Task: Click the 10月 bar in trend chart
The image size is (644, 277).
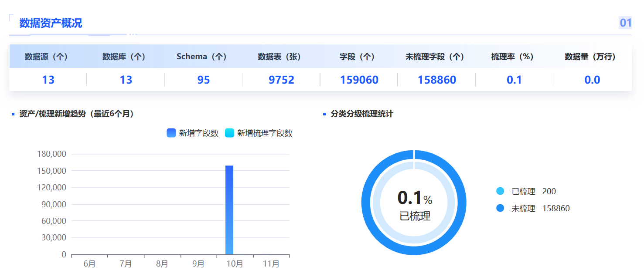Action: click(x=229, y=210)
